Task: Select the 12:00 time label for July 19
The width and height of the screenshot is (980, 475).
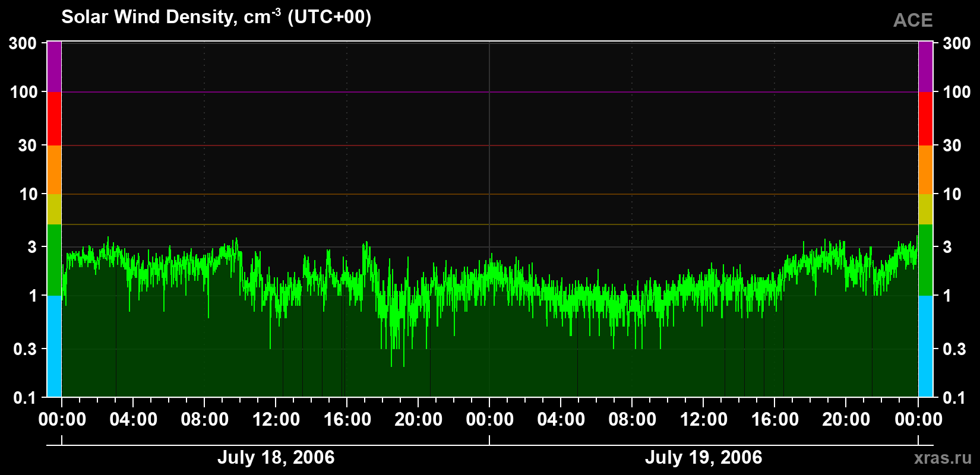Action: click(x=704, y=420)
